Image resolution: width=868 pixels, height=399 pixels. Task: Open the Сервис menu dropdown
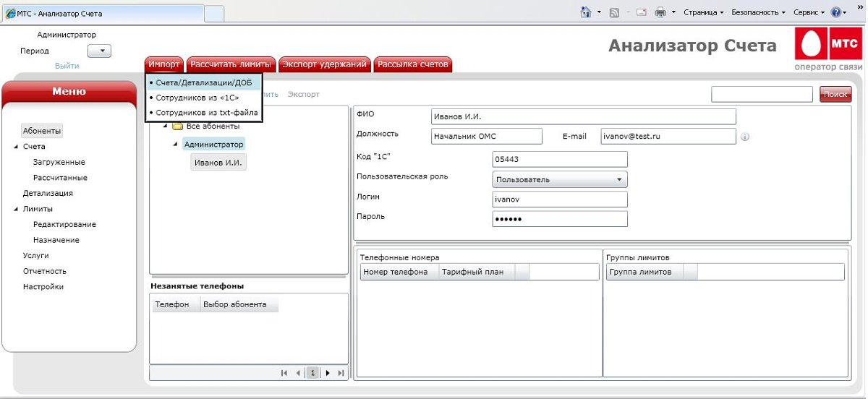pyautogui.click(x=809, y=12)
